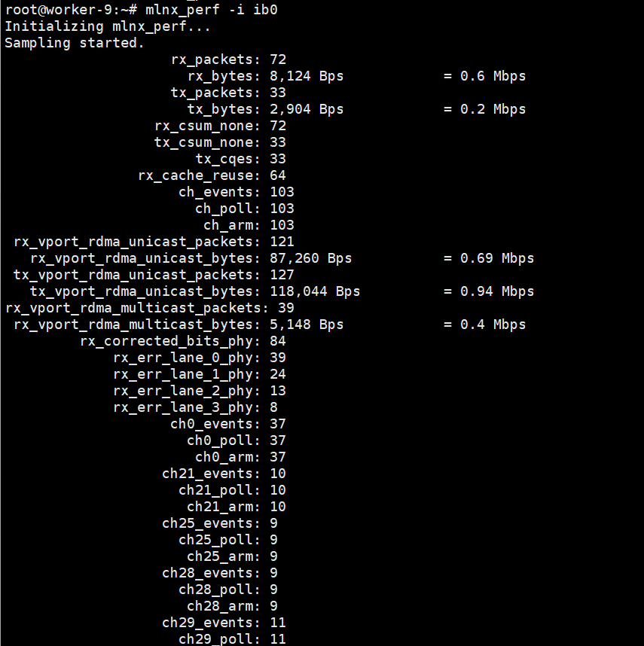644x646 pixels.
Task: Click the 0.94 Mbps rate text
Action: pos(497,291)
